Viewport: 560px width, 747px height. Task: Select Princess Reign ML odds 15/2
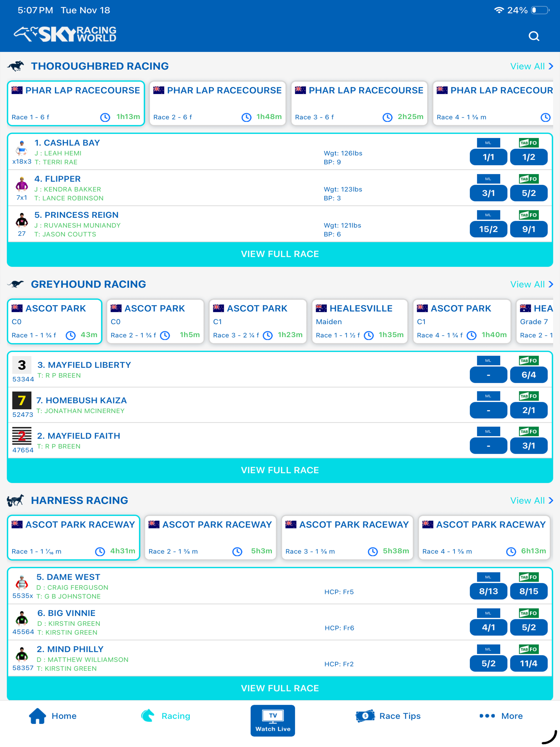tap(488, 229)
